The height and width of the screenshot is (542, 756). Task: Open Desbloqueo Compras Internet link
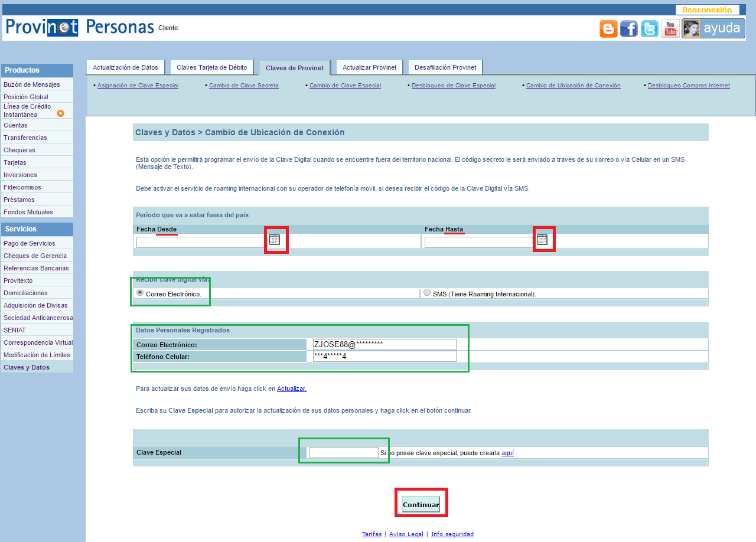click(689, 86)
